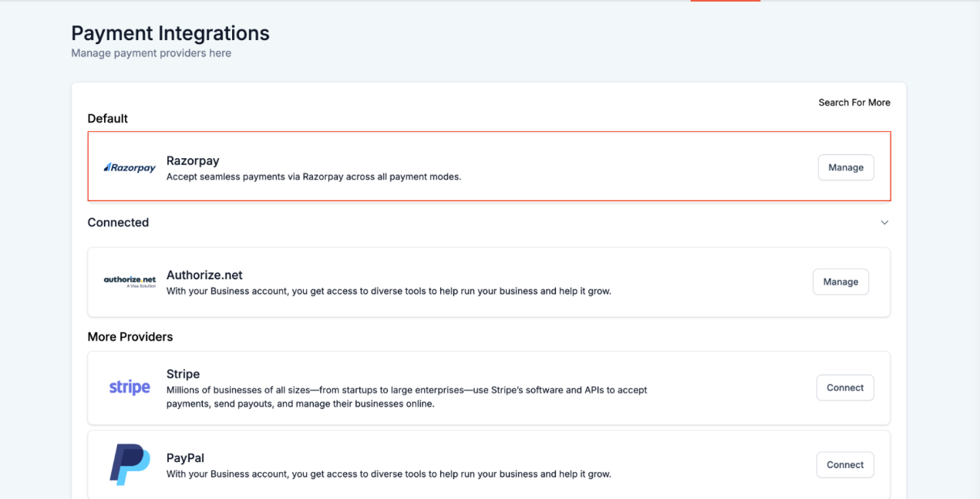
Task: Click the Razorpay seamless payments description
Action: click(313, 177)
